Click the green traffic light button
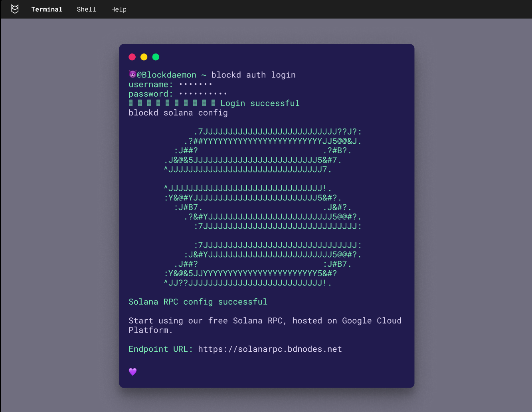 pyautogui.click(x=156, y=57)
